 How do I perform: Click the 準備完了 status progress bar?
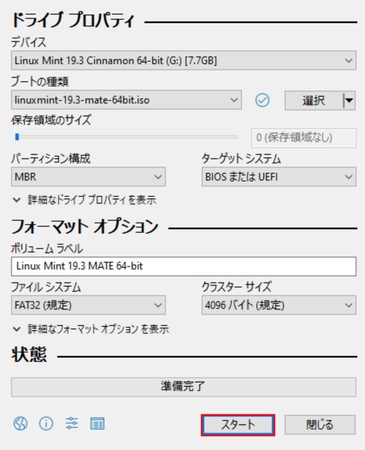184,387
